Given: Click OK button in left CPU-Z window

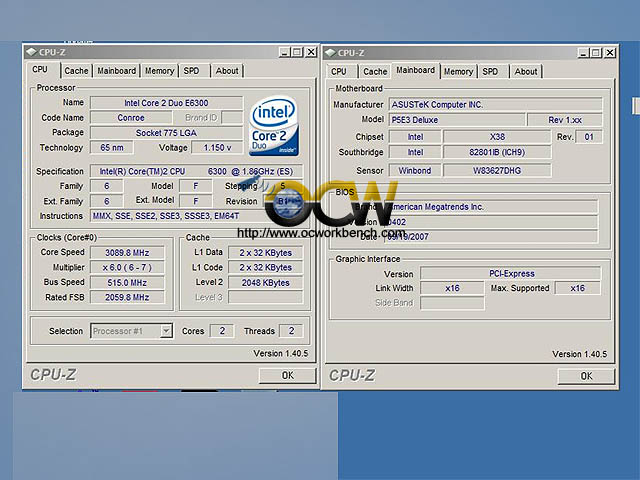Looking at the screenshot, I should [287, 375].
